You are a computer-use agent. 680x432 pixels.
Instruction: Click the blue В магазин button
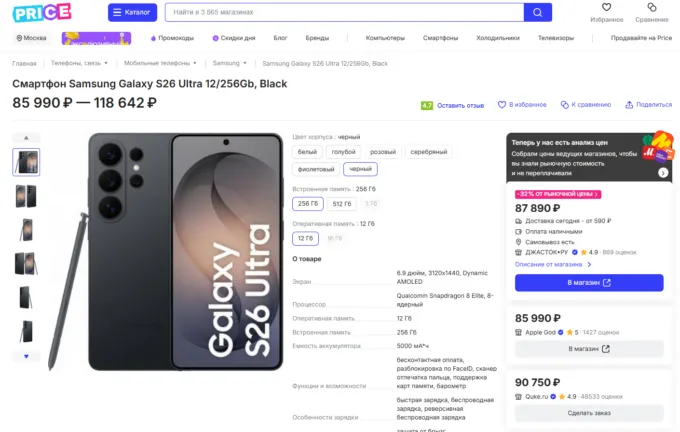point(589,283)
